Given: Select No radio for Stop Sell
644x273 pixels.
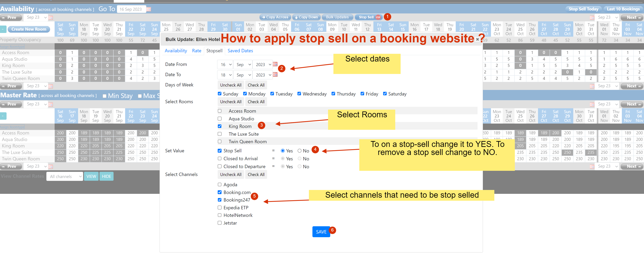Looking at the screenshot, I should pos(299,151).
